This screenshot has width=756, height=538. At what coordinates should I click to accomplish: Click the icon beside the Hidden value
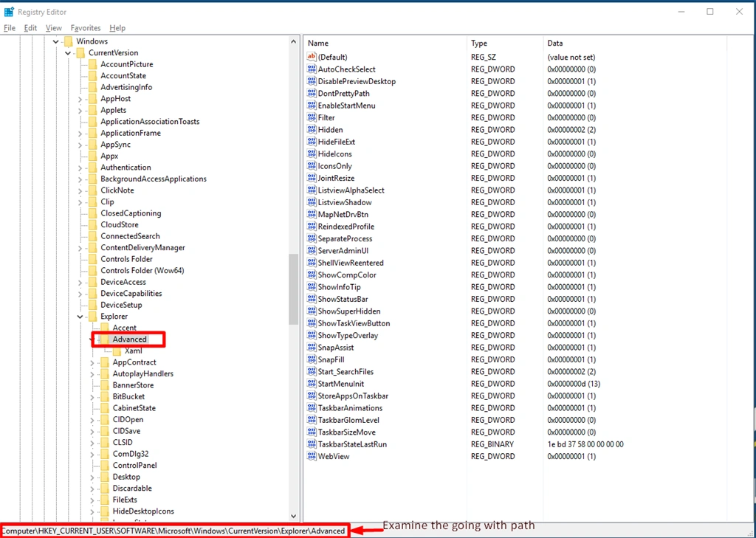tap(312, 130)
